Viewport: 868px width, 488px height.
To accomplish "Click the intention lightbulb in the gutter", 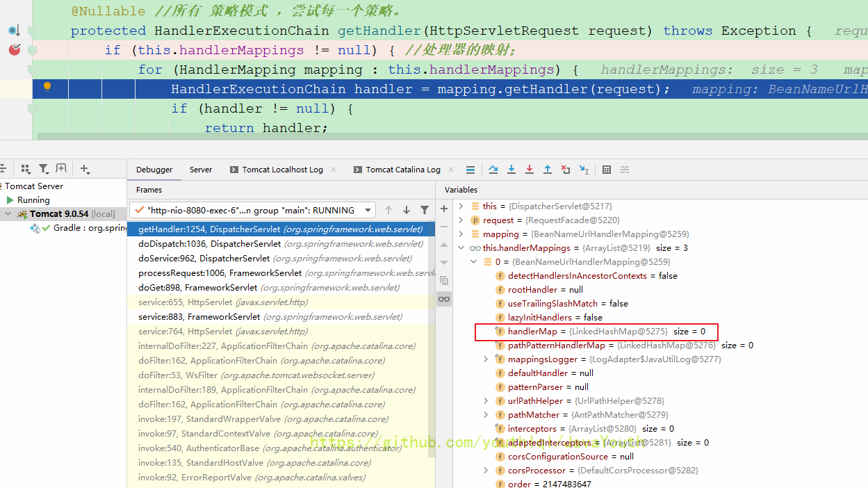I will coord(47,87).
